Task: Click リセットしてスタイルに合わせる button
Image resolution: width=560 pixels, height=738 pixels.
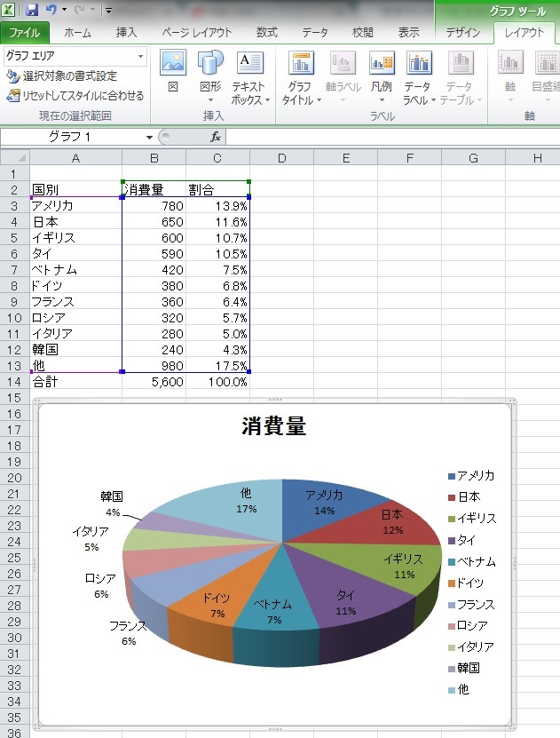Action: pos(75,96)
